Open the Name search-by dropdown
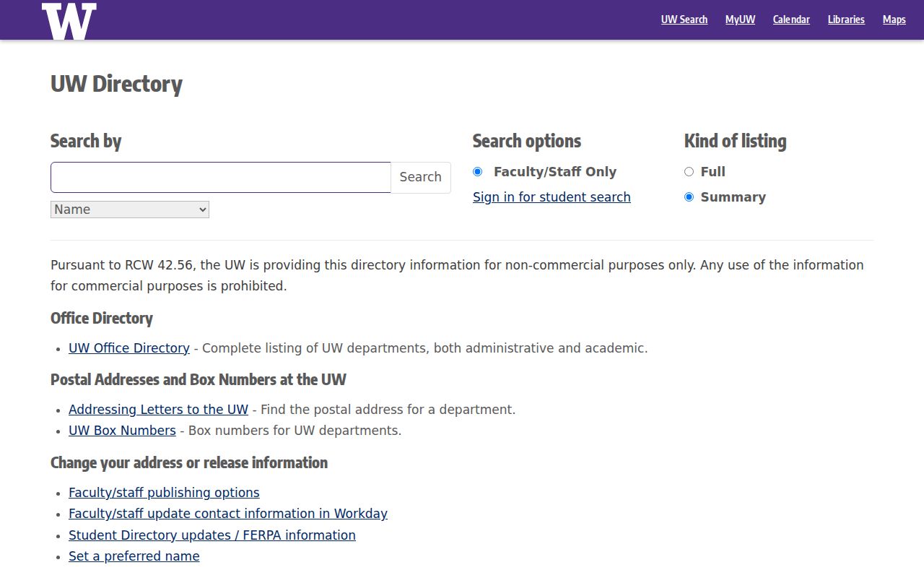 [x=130, y=210]
